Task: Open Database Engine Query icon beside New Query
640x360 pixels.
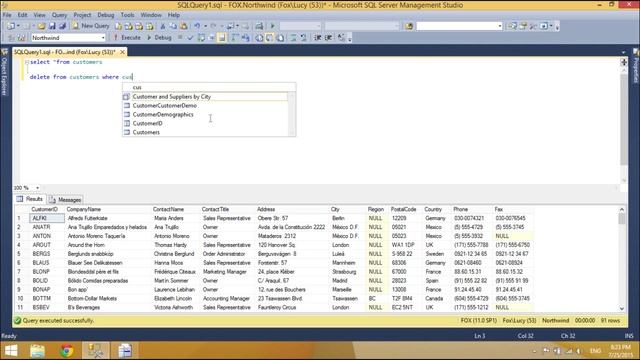Action: (118, 26)
